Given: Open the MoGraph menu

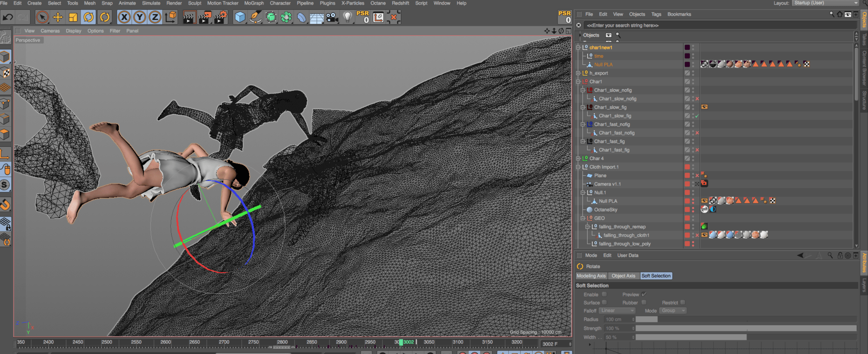Looking at the screenshot, I should click(x=254, y=3).
